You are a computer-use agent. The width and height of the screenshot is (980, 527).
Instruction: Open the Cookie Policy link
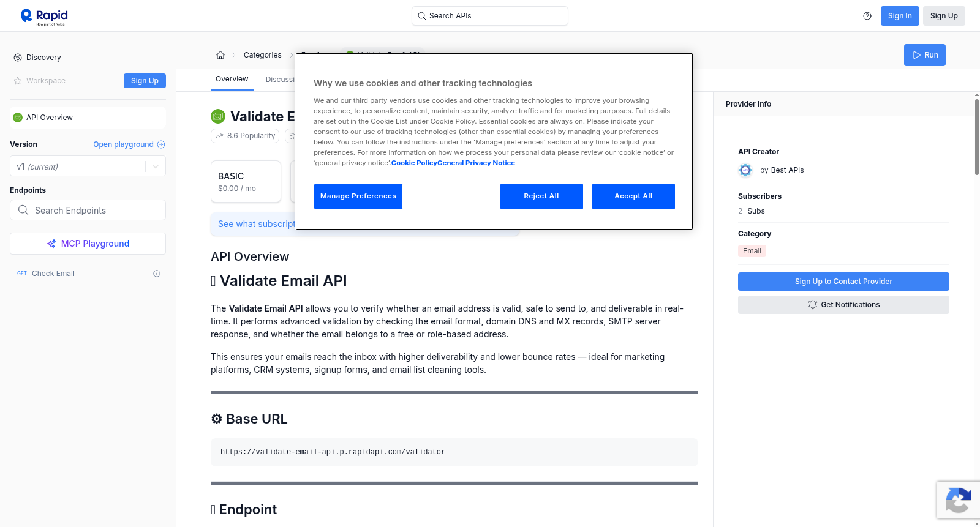click(414, 163)
